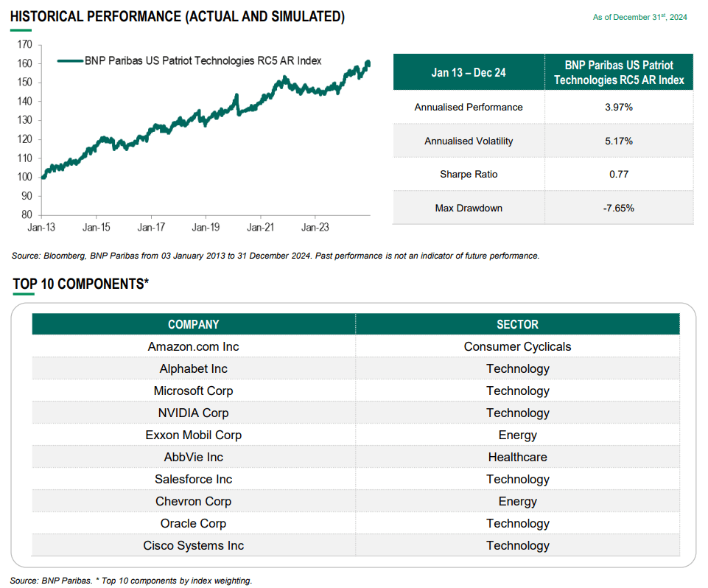Click the Historical Performance section heading
Screen dimensions: 708x588
coord(177,16)
